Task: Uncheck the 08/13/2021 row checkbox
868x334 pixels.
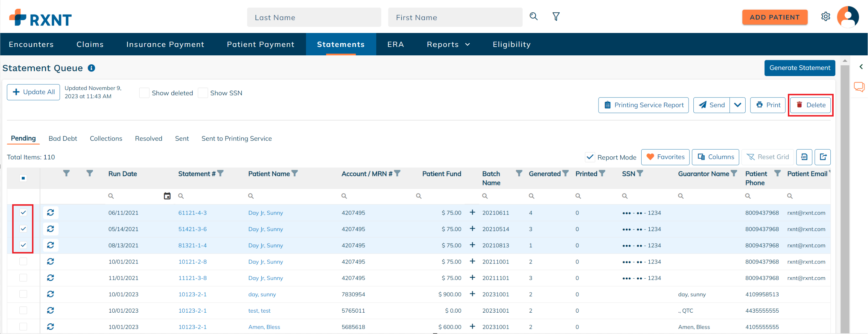Action: pyautogui.click(x=23, y=245)
